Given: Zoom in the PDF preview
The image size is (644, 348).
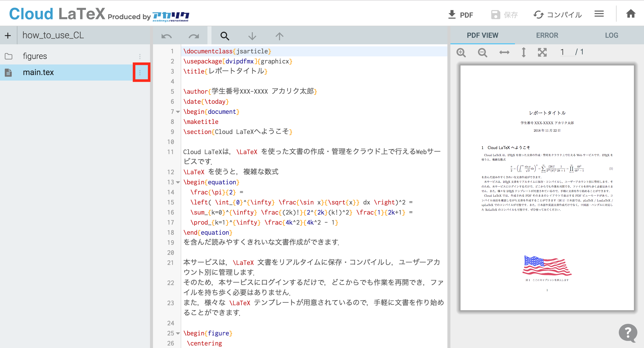Looking at the screenshot, I should pyautogui.click(x=461, y=52).
